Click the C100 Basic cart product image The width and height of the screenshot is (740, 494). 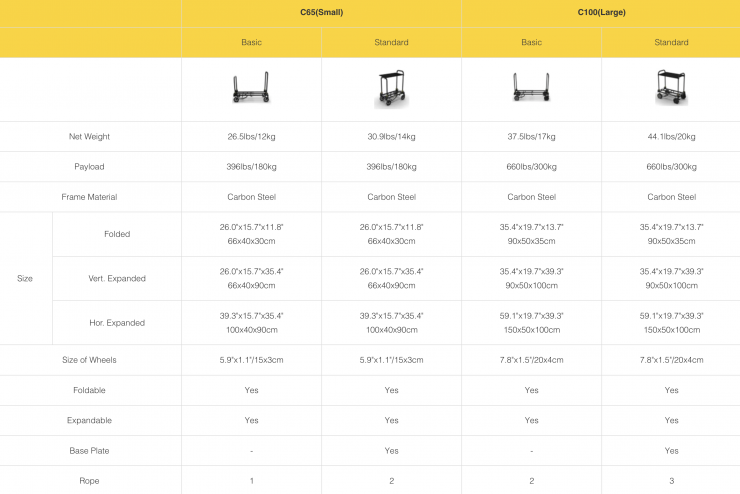point(531,90)
